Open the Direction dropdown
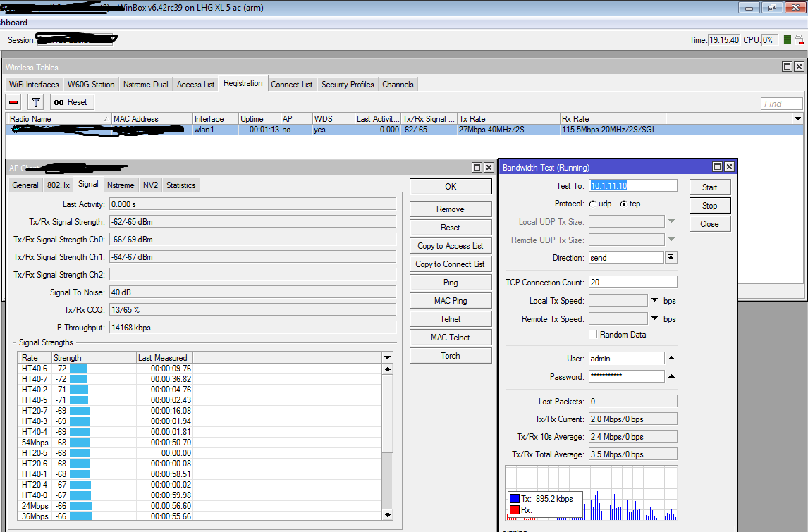 point(671,258)
